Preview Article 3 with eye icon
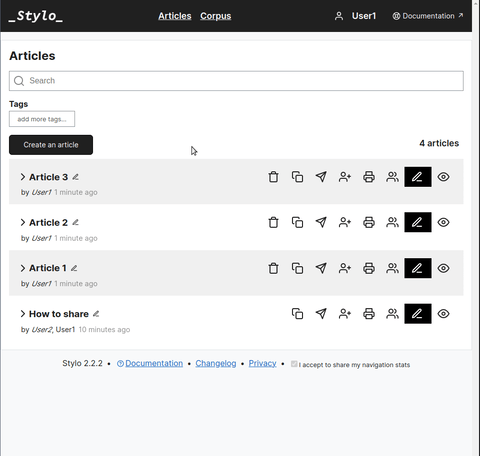 click(x=443, y=177)
